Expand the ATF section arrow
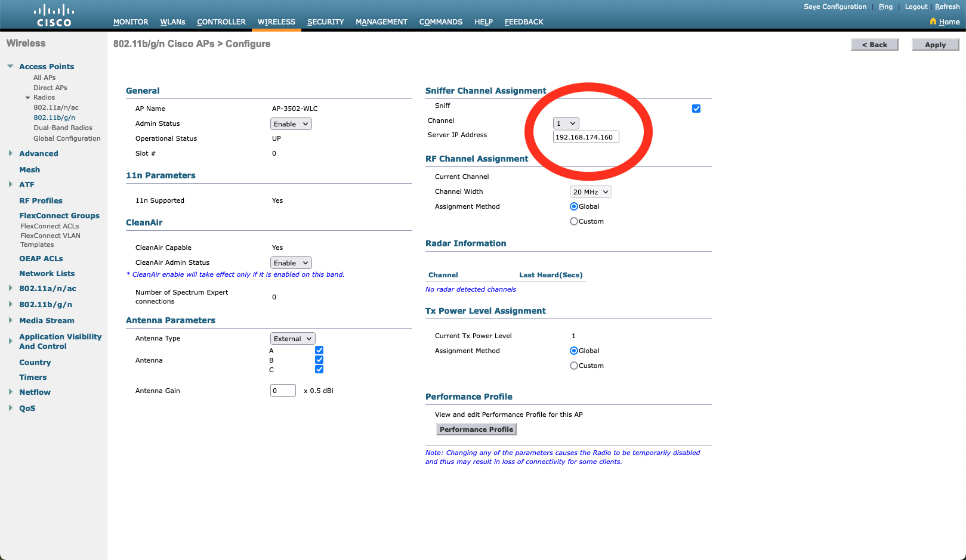This screenshot has height=560, width=966. pyautogui.click(x=10, y=184)
